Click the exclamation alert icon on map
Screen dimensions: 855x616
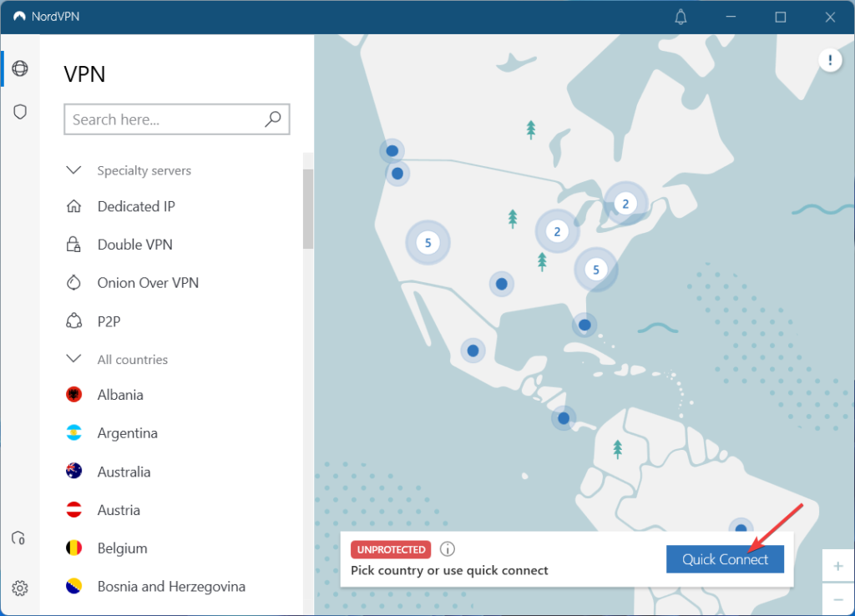[830, 60]
